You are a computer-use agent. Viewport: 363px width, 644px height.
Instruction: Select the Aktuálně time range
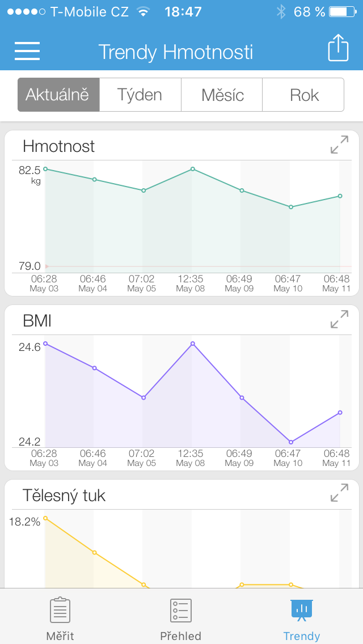point(58,95)
